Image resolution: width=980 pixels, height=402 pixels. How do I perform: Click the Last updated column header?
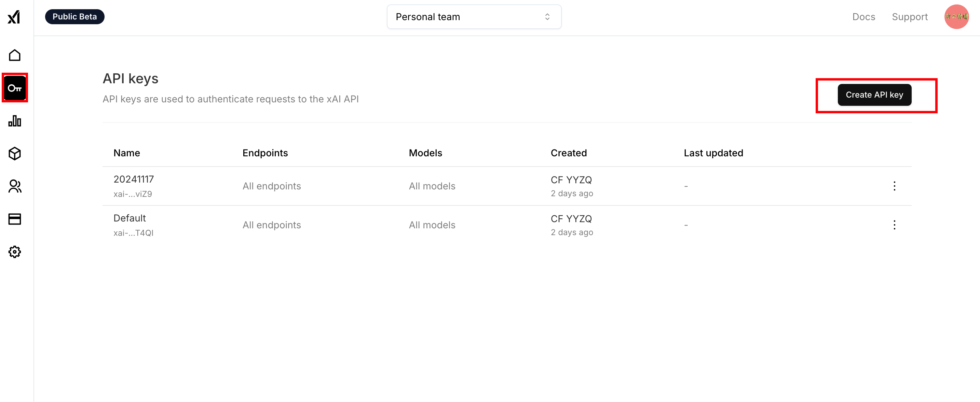713,153
